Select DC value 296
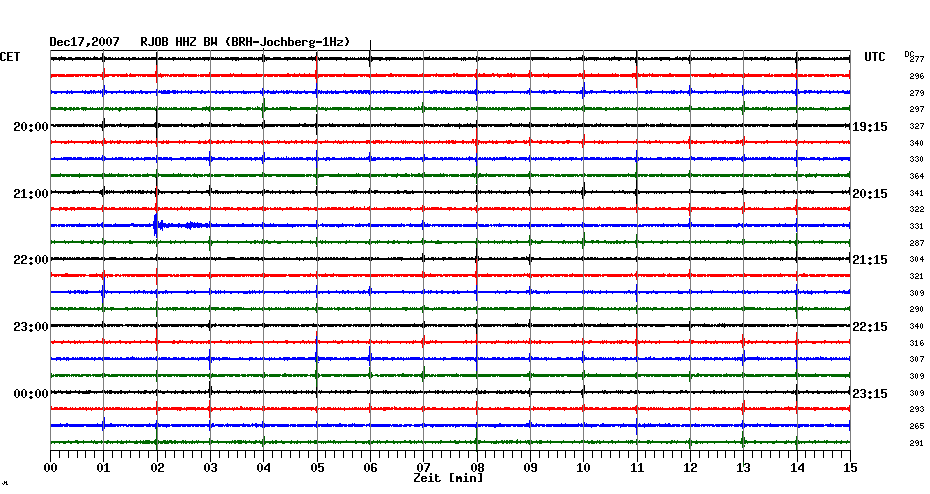This screenshot has width=930, height=494. (x=917, y=77)
